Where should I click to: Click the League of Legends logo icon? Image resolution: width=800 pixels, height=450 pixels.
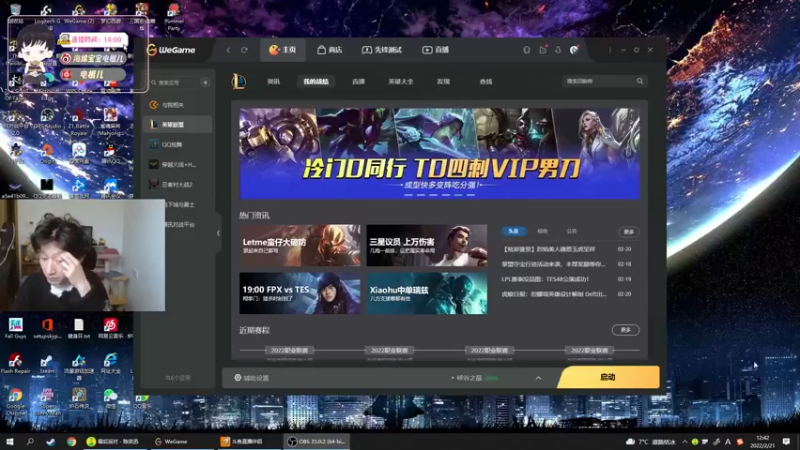coord(239,81)
